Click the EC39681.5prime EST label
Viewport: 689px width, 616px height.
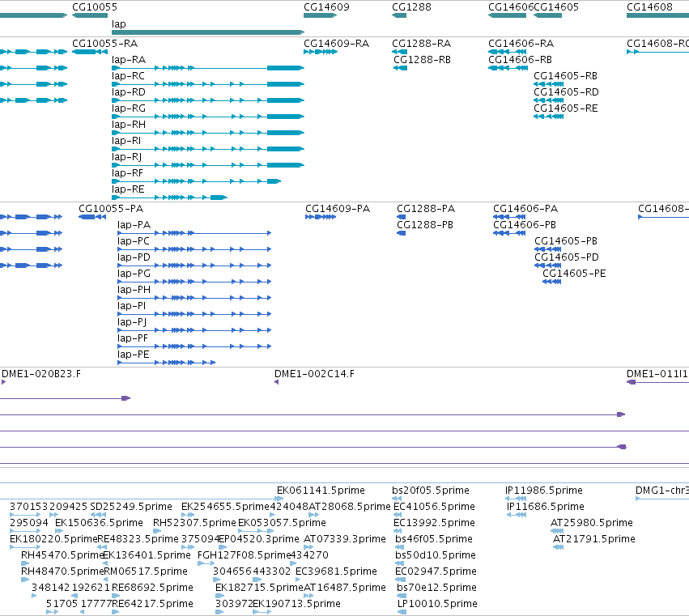pos(336,571)
